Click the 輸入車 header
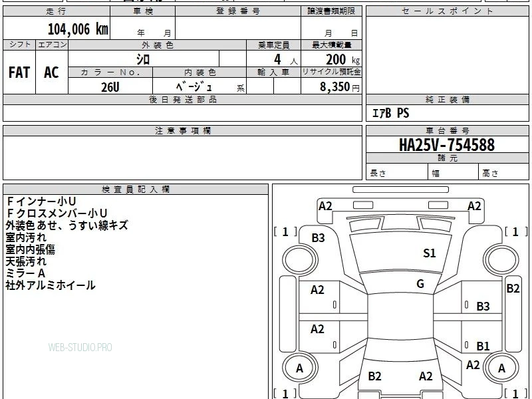 273,72
